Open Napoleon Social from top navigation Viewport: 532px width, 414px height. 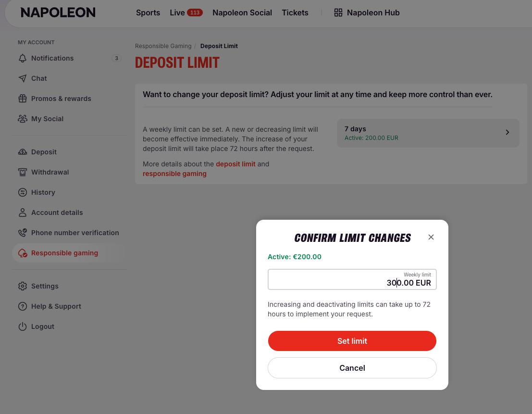(x=242, y=13)
